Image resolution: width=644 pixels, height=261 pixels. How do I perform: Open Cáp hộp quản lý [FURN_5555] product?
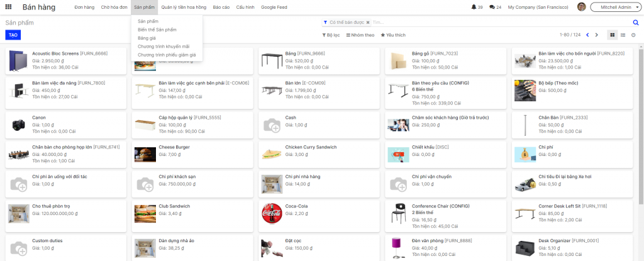tap(192, 125)
